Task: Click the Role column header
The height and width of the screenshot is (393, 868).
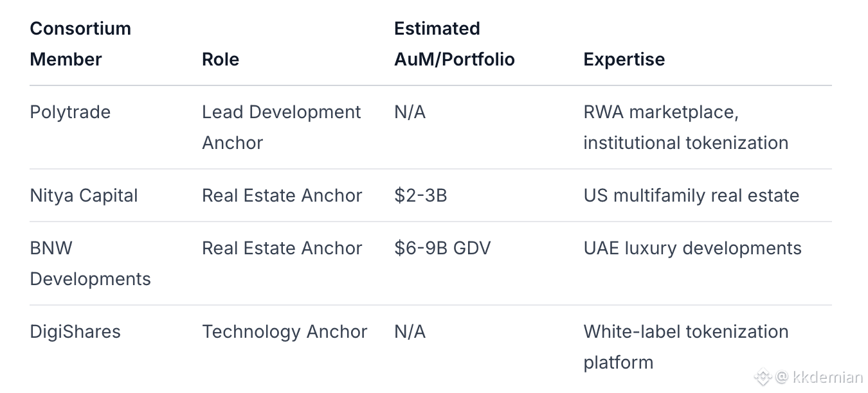Action: point(221,59)
